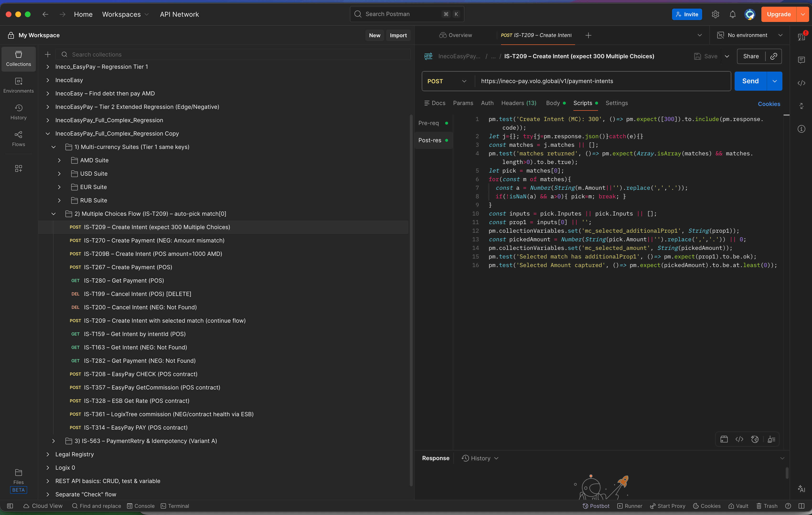The image size is (812, 515).
Task: Open the settings gear icon
Action: (x=715, y=14)
